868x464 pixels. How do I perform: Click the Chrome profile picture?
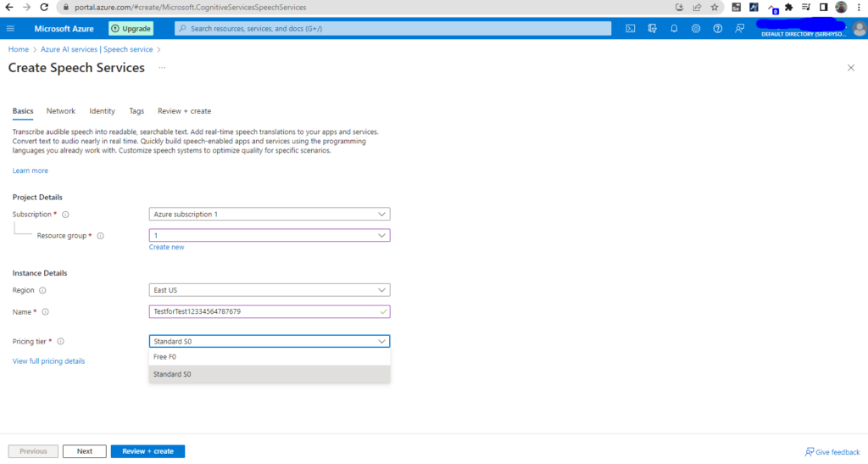842,7
